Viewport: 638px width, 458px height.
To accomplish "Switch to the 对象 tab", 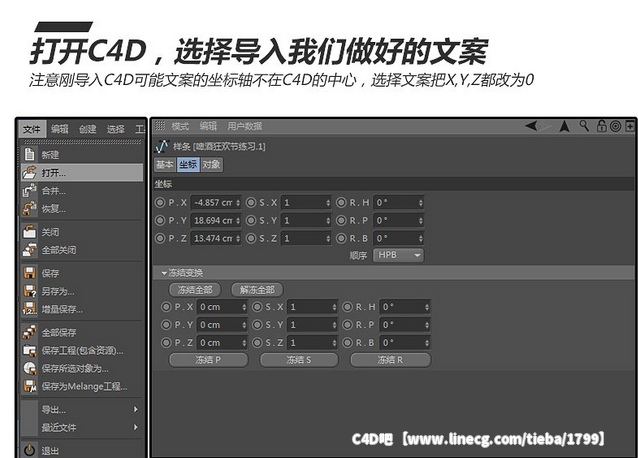I will (211, 164).
